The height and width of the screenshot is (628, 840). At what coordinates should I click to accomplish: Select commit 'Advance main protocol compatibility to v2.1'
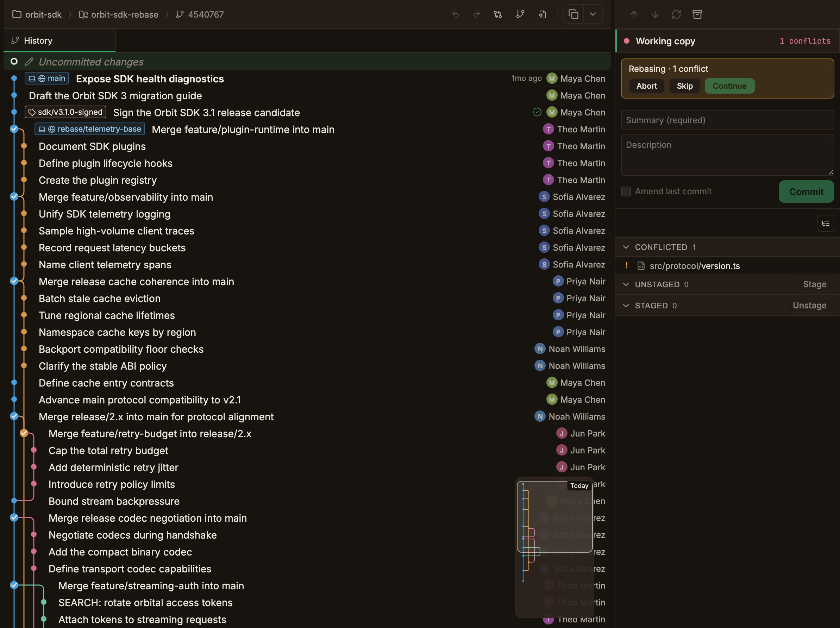click(x=140, y=400)
